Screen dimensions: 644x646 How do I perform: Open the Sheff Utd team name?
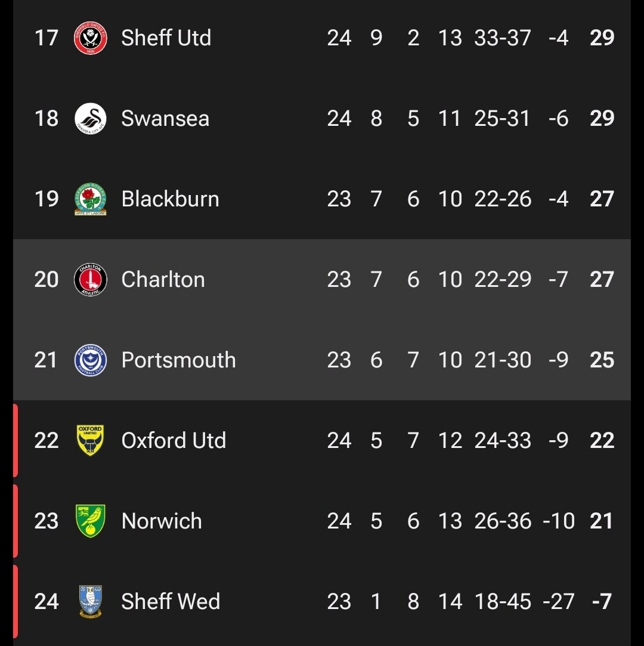[x=166, y=38]
